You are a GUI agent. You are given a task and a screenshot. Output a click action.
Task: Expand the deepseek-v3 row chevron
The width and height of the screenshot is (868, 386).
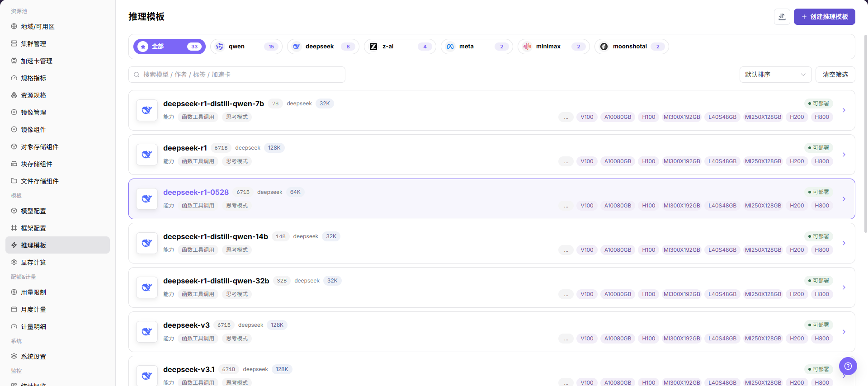pos(844,332)
